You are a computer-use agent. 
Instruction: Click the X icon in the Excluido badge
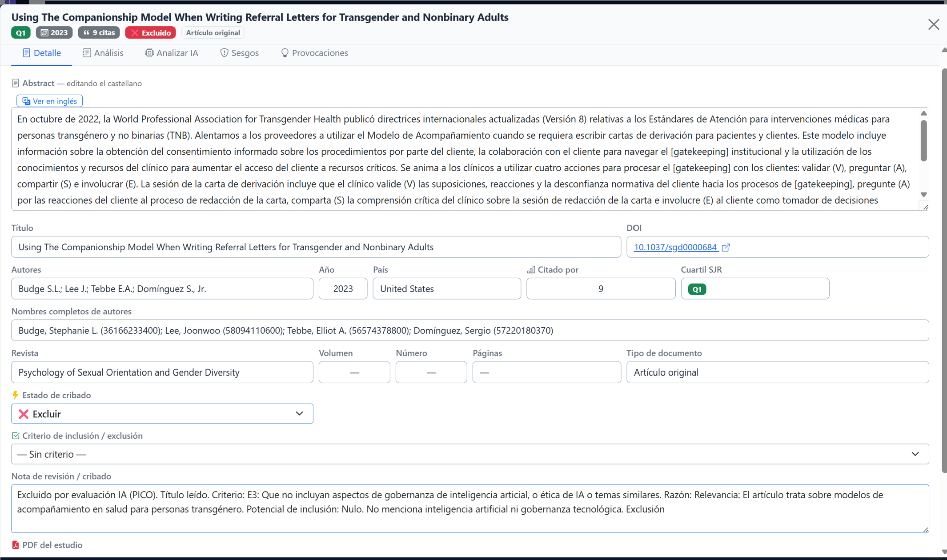[x=135, y=33]
